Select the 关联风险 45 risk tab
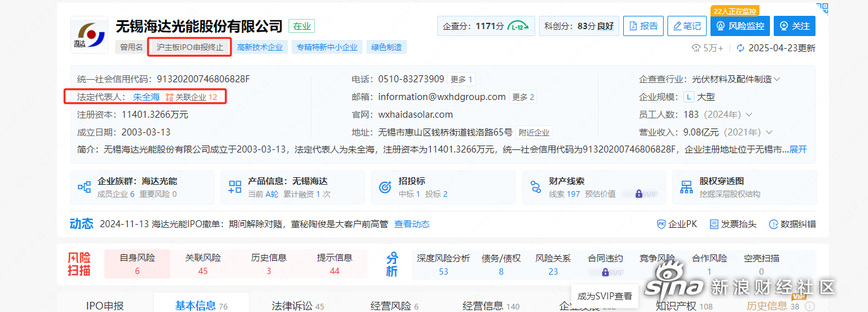Image resolution: width=868 pixels, height=312 pixels. [202, 264]
